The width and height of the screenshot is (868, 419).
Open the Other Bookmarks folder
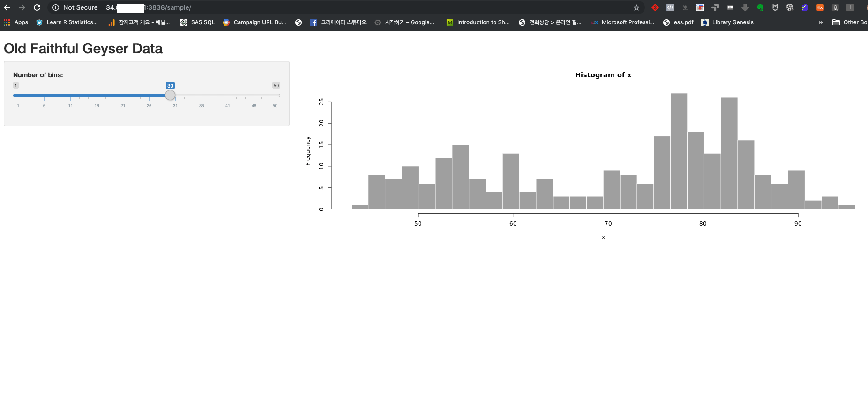850,22
